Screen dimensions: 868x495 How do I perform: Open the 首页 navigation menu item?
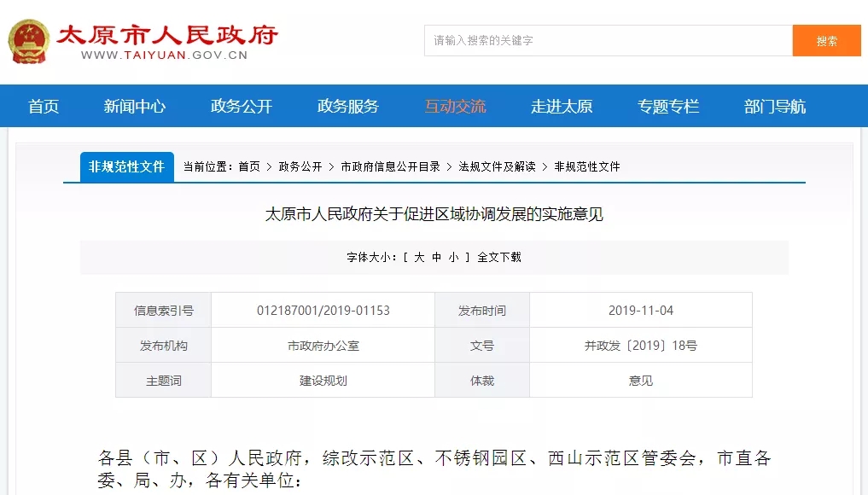tap(44, 107)
